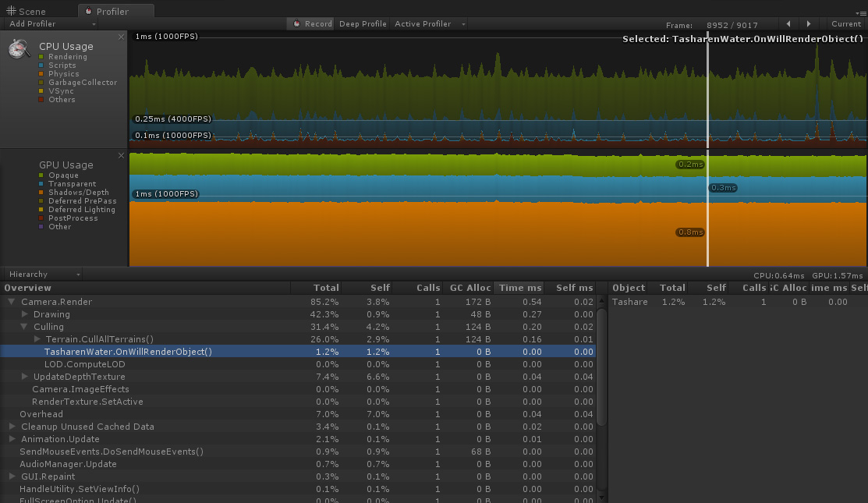Image resolution: width=868 pixels, height=503 pixels.
Task: Toggle the Record button
Action: tap(312, 23)
